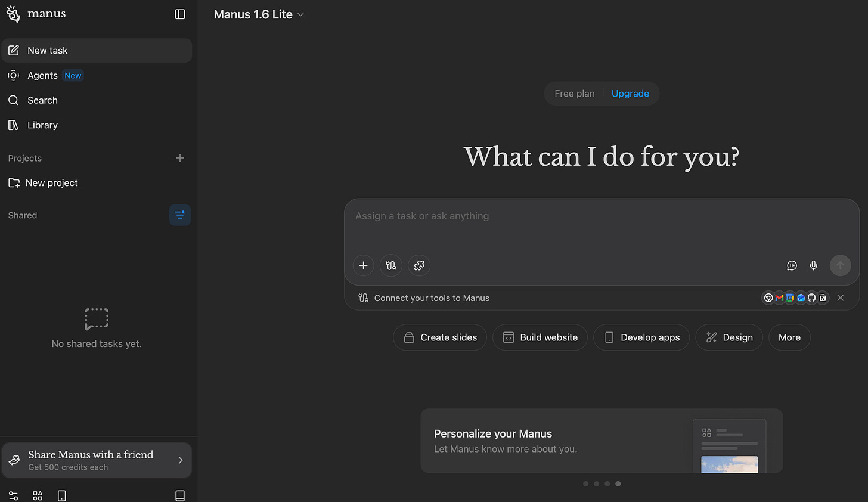Click the Google Calendar connector icon
The height and width of the screenshot is (502, 868).
(790, 298)
